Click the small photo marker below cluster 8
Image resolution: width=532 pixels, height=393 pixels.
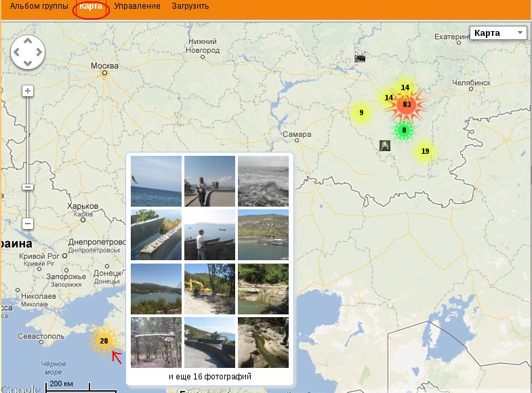coord(385,146)
